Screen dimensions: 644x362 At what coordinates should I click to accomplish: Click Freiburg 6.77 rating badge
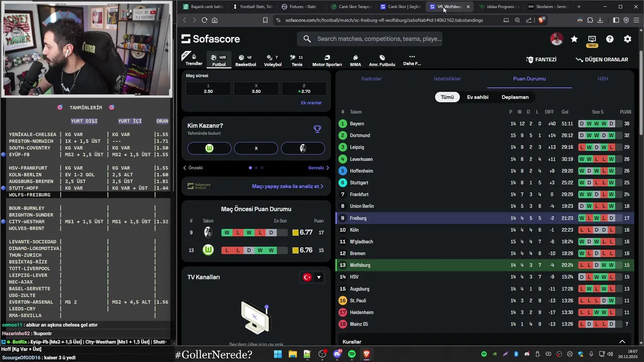click(302, 233)
